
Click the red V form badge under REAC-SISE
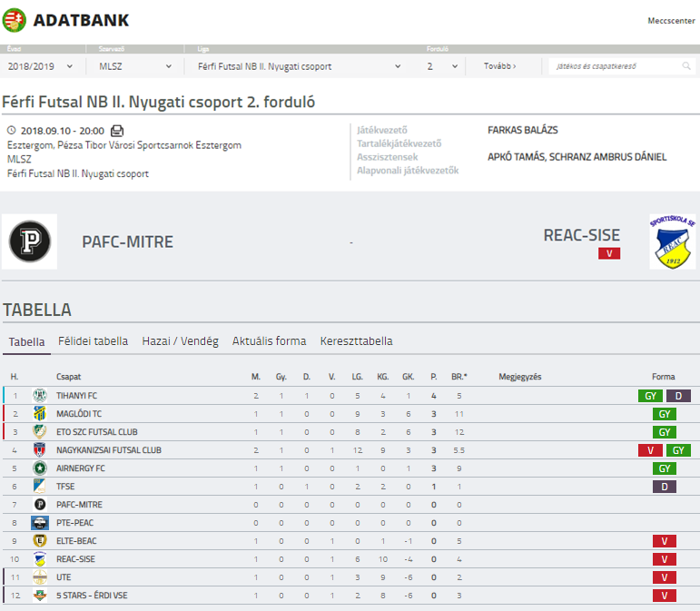click(609, 253)
